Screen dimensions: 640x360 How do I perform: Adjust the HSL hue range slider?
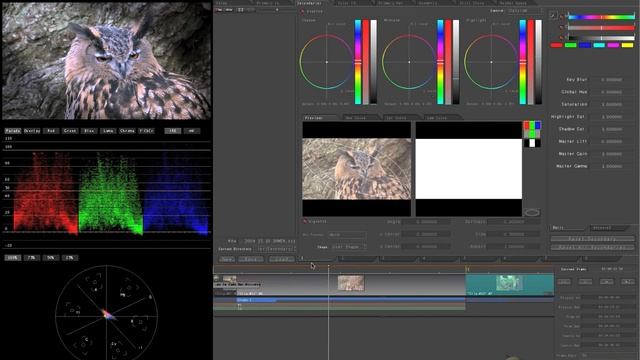click(x=601, y=17)
